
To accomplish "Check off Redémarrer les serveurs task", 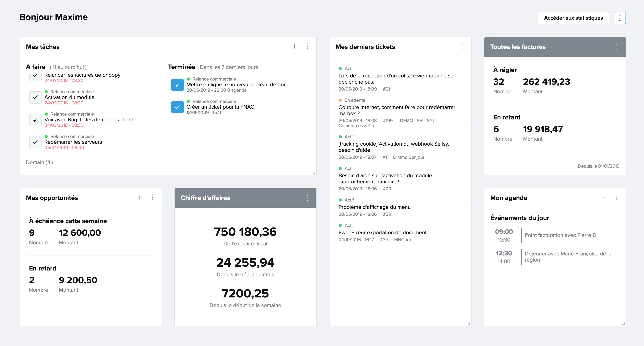I will (35, 142).
